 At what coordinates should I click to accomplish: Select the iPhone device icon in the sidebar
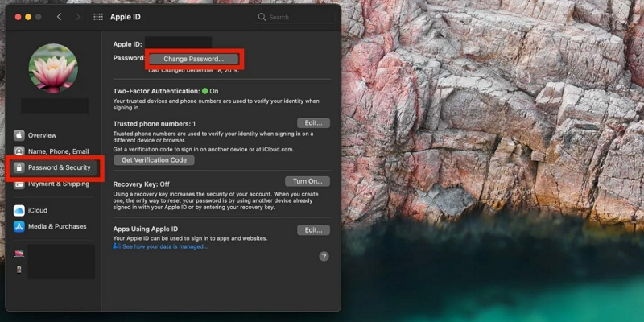(19, 270)
